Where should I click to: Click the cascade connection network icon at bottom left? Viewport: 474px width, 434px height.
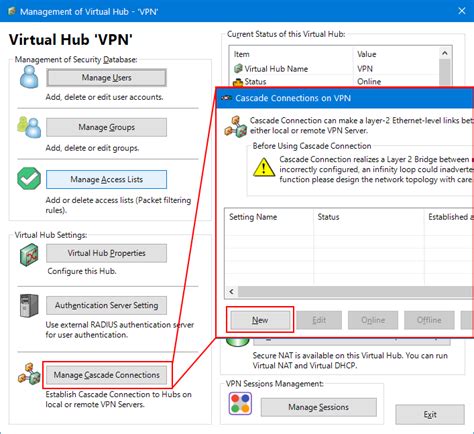[29, 374]
